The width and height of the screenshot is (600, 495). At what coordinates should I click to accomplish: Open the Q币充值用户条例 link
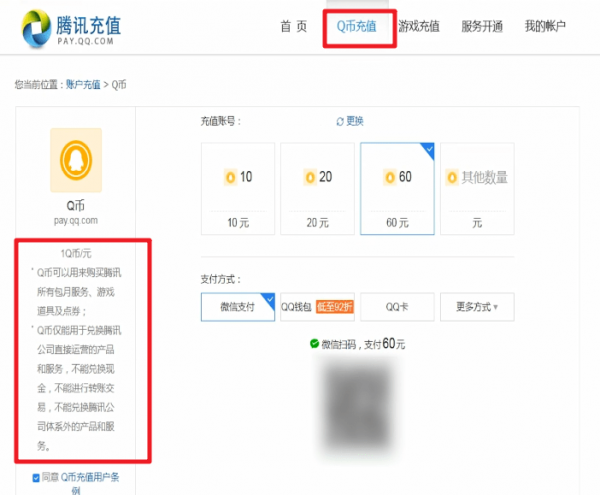pyautogui.click(x=90, y=483)
